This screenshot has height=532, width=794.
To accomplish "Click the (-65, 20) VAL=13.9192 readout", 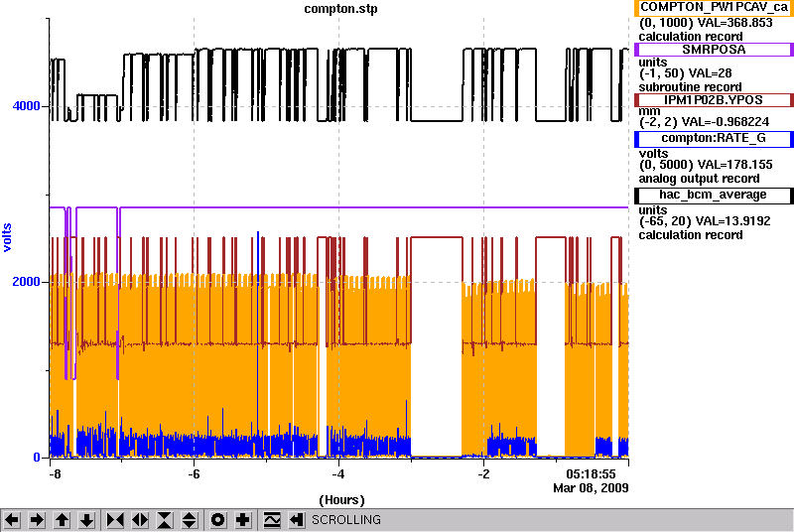I will tap(705, 221).
